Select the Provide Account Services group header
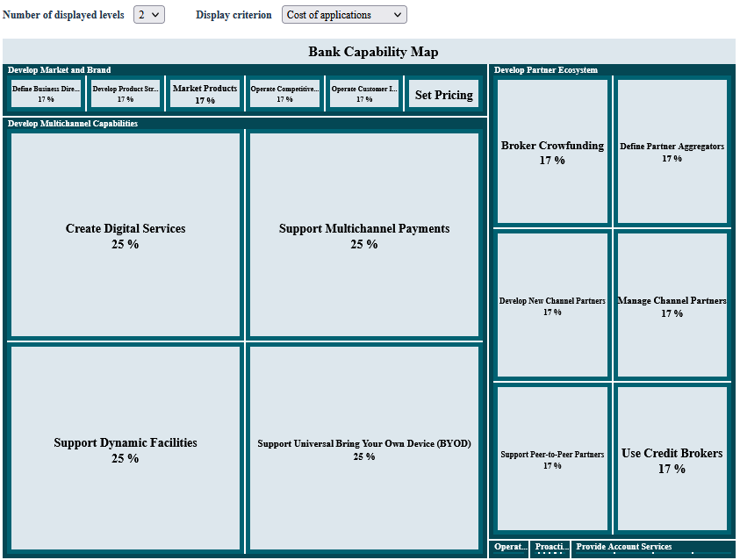Viewport: 740px width, 560px height. coord(624,547)
